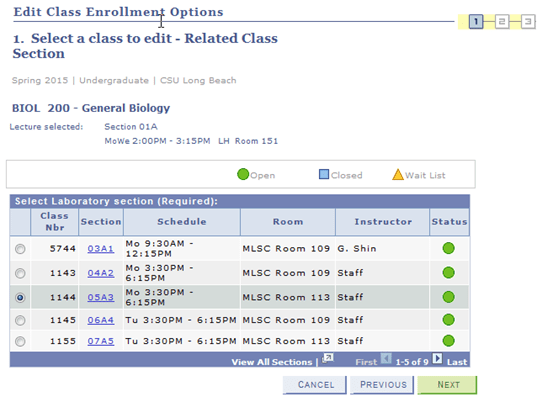Image resolution: width=537 pixels, height=397 pixels.
Task: Click step 3 progress indicator
Action: coord(528,22)
